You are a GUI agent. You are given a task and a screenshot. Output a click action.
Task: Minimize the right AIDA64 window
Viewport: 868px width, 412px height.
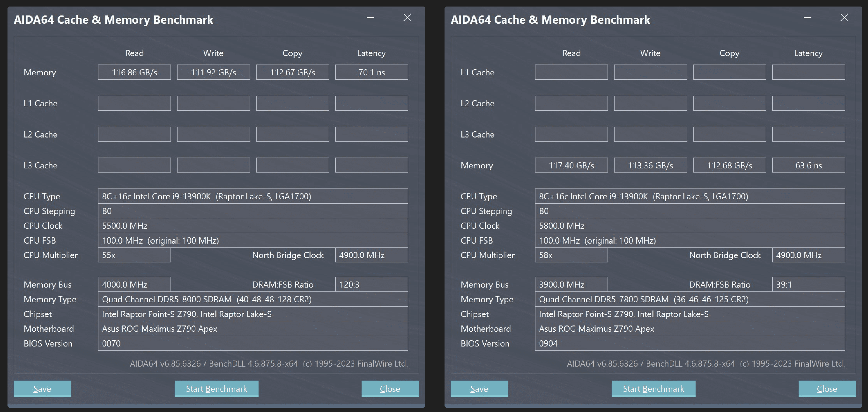point(807,17)
